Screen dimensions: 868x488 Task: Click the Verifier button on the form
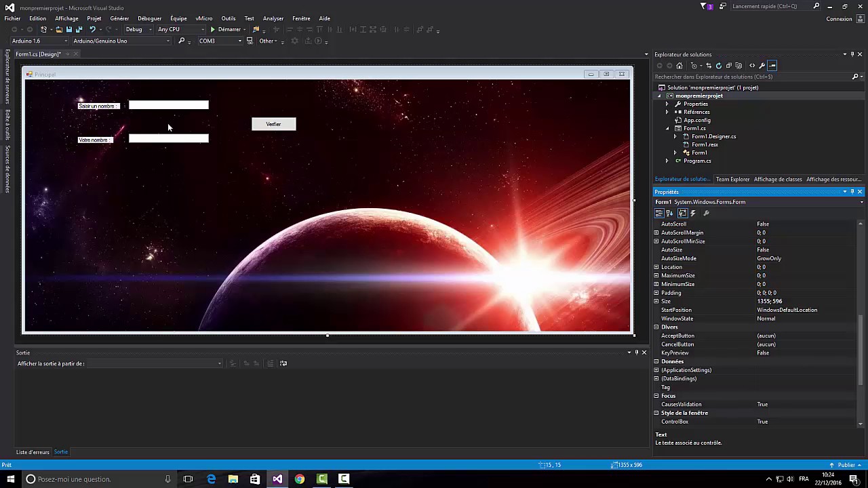274,124
